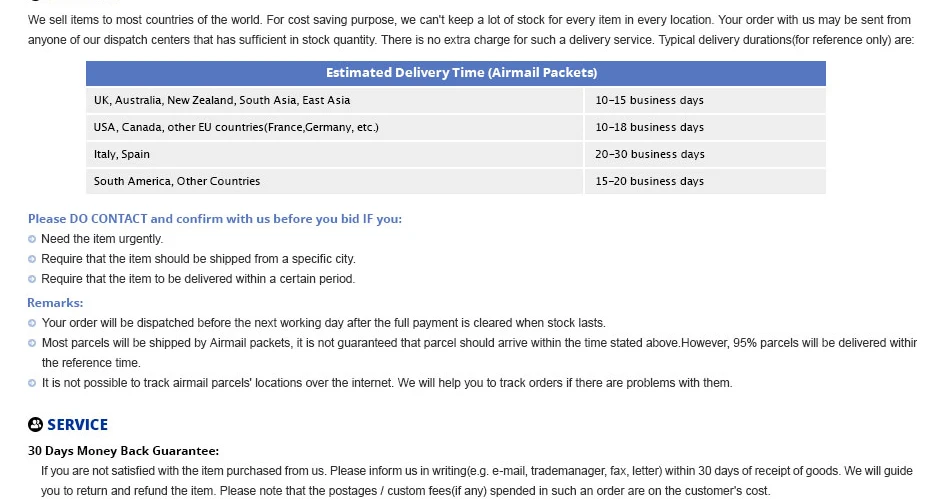Click the 'Estimated Delivery Time (Airmail Packets)' table header
The height and width of the screenshot is (499, 950).
[x=456, y=73]
